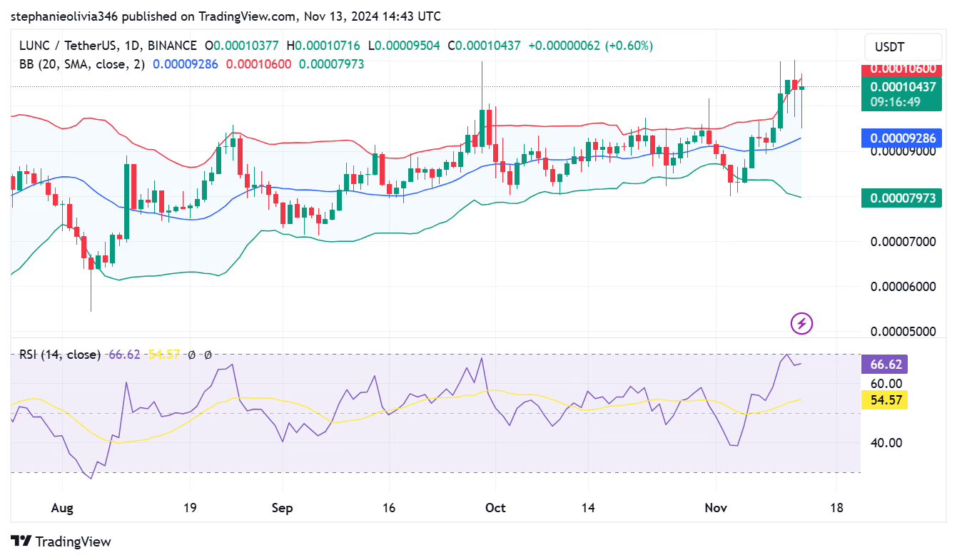Click the 60.00 RSI axis label
The width and height of the screenshot is (957, 560).
(x=886, y=383)
